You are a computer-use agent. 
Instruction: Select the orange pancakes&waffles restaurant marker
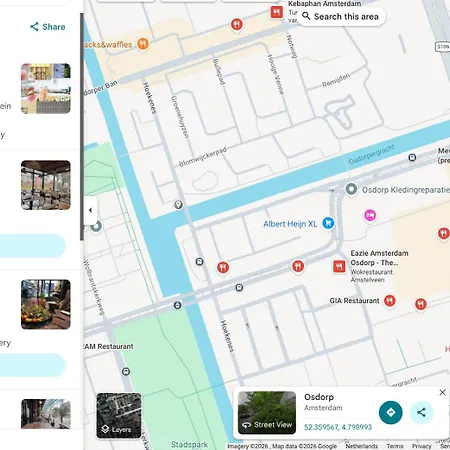click(x=143, y=44)
